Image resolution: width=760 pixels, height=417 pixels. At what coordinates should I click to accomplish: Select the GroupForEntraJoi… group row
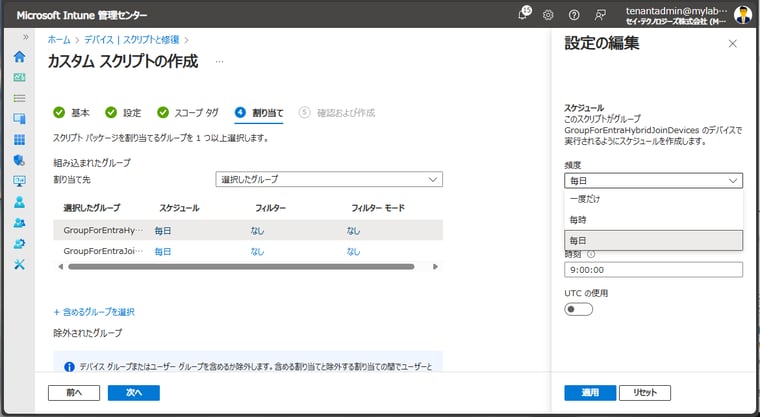pos(248,251)
